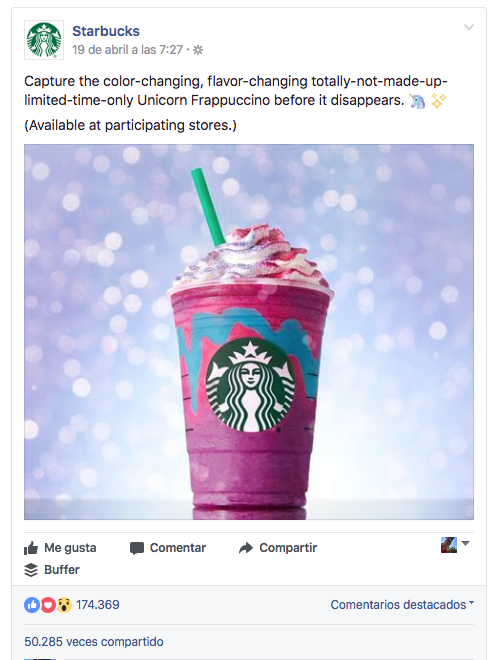Click the Buffer stacked layers icon
Viewport: 495px width, 660px height.
[x=31, y=570]
